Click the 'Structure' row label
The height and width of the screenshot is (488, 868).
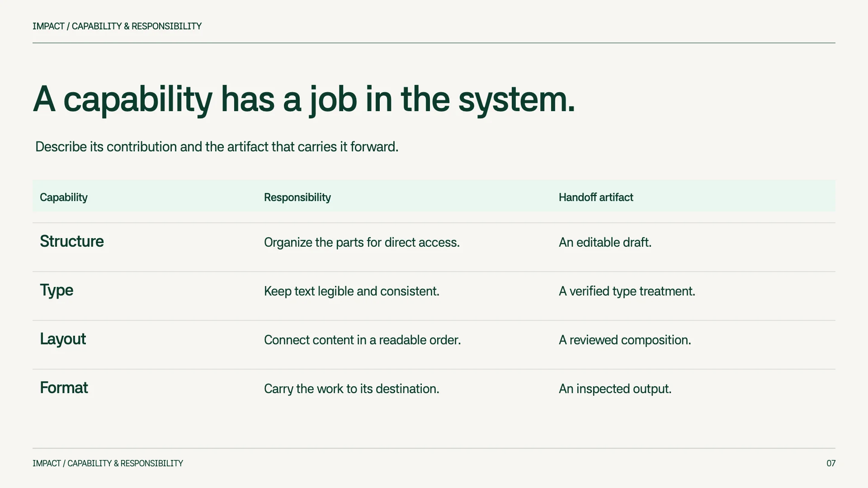pos(72,241)
